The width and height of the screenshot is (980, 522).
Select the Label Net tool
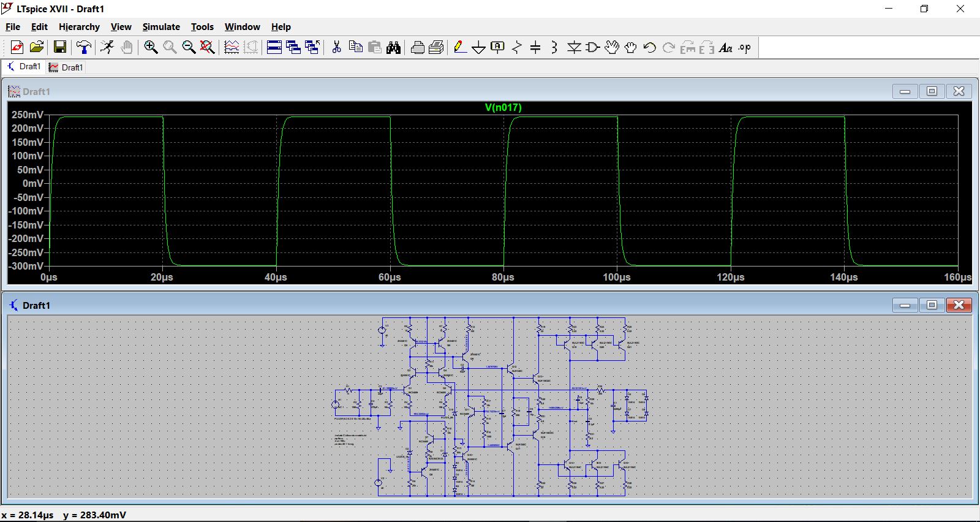tap(498, 47)
